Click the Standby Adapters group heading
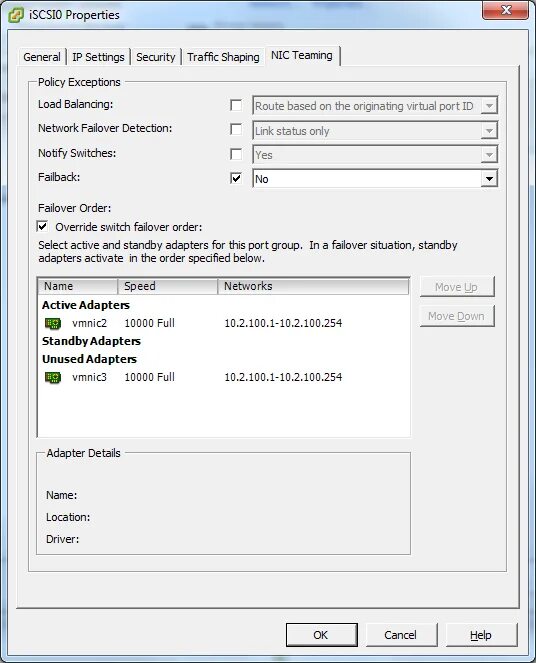Screen dimensions: 536x663 click(91, 341)
